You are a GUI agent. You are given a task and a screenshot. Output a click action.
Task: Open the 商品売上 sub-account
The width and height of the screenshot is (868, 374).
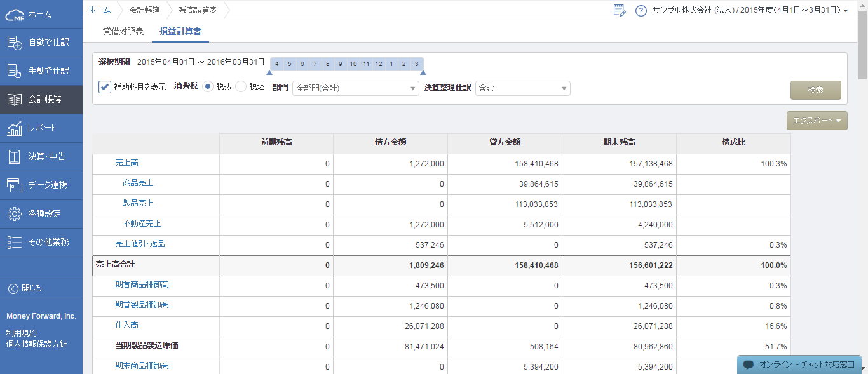tap(138, 184)
